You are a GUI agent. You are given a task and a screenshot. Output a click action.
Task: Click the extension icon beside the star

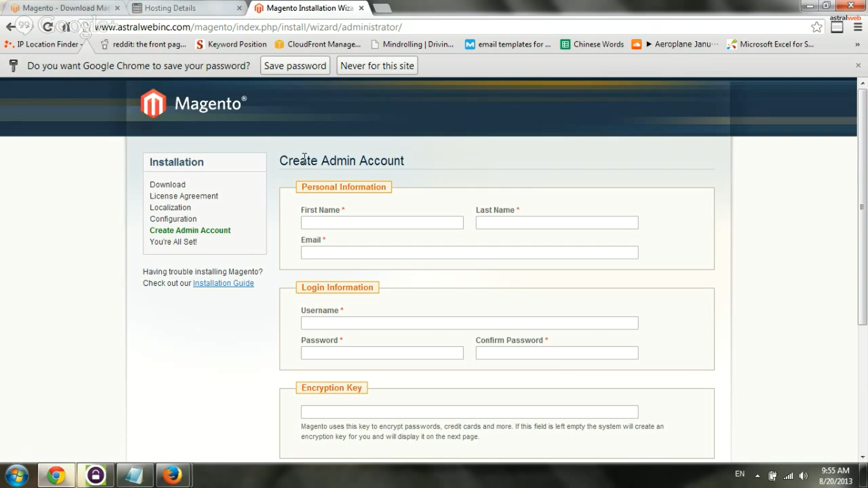837,27
